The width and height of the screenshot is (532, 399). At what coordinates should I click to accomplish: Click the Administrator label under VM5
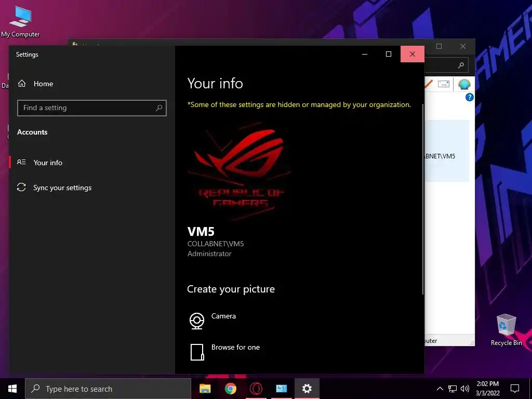pyautogui.click(x=209, y=254)
